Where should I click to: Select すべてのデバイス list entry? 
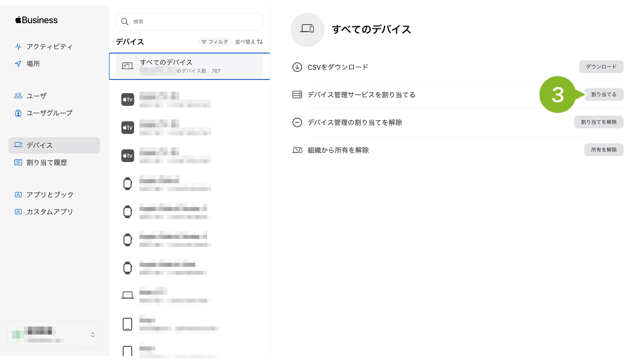(x=189, y=66)
